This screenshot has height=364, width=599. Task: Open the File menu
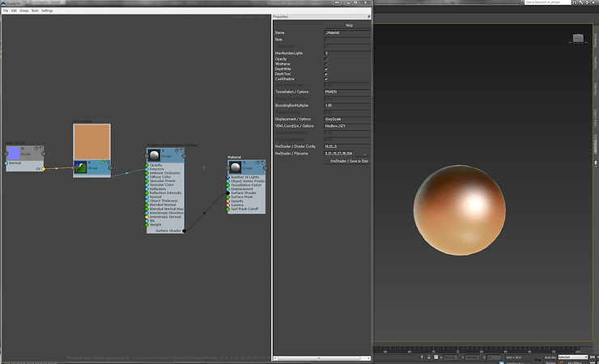[x=6, y=11]
